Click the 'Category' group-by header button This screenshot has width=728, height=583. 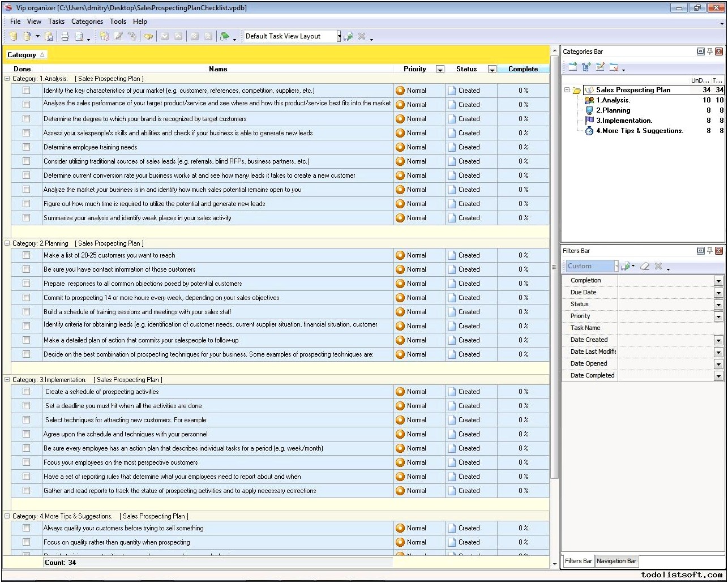[26, 55]
